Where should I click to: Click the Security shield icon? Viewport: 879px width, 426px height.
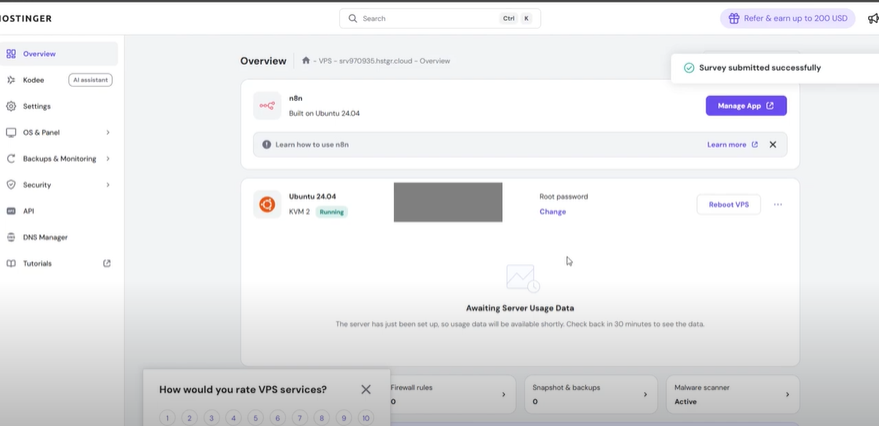[11, 185]
